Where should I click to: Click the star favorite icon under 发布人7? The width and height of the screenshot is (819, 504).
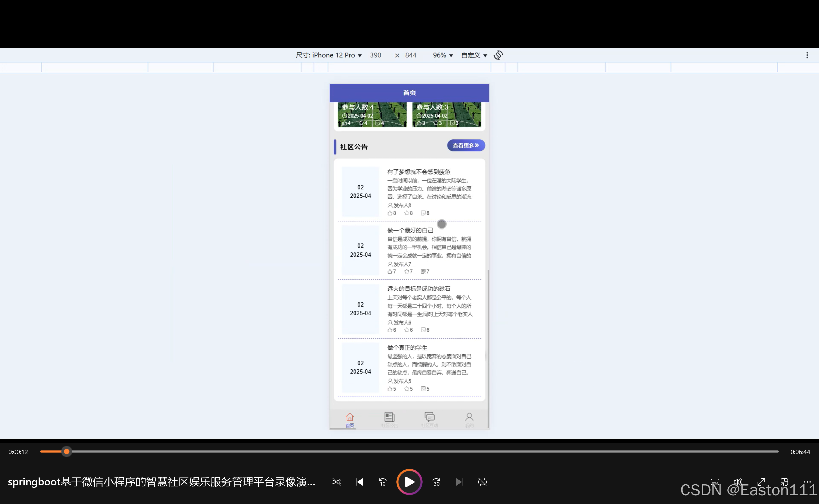click(x=406, y=271)
